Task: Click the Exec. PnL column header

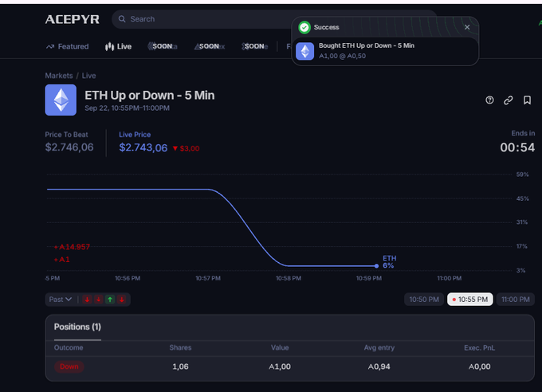Action: point(480,347)
